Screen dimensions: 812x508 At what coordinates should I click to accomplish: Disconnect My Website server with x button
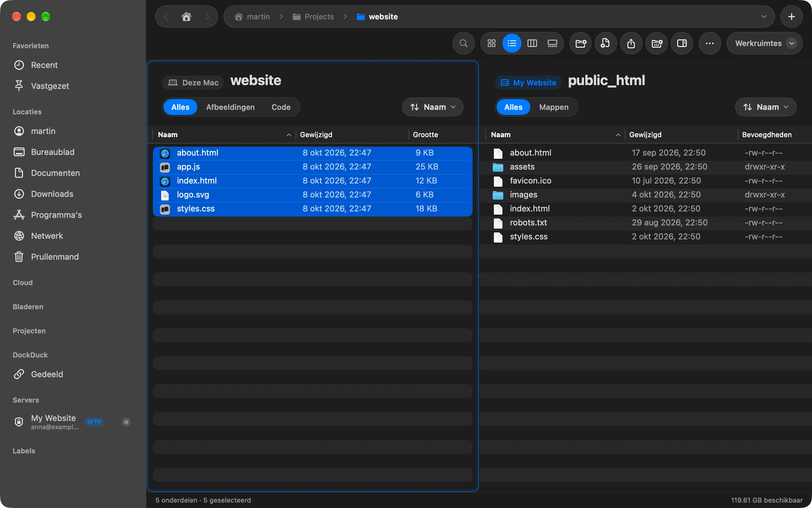126,422
